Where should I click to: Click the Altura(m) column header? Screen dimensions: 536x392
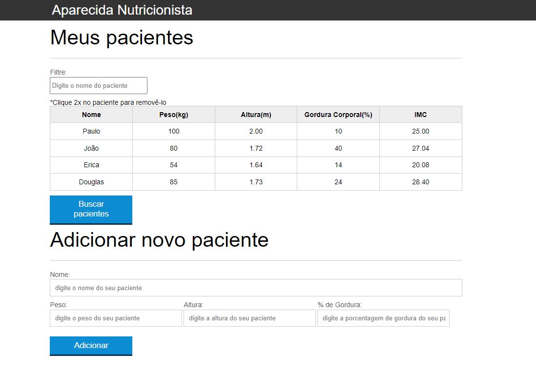tap(256, 114)
